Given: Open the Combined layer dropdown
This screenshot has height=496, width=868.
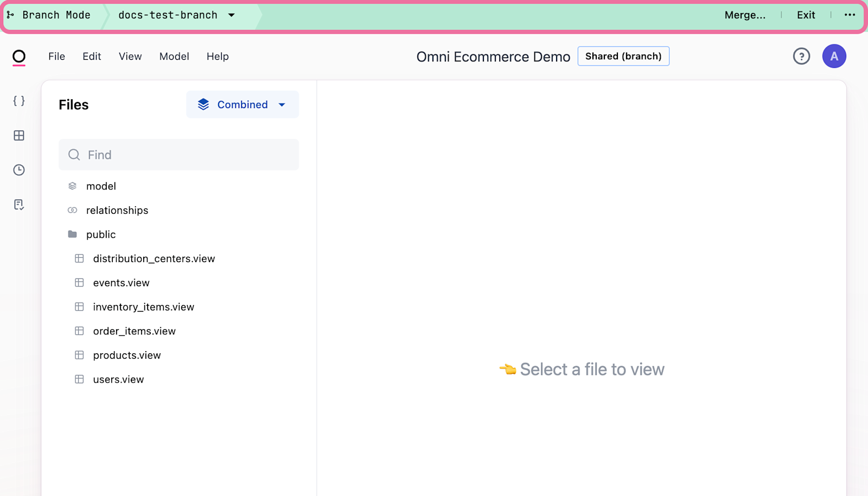Looking at the screenshot, I should 242,105.
